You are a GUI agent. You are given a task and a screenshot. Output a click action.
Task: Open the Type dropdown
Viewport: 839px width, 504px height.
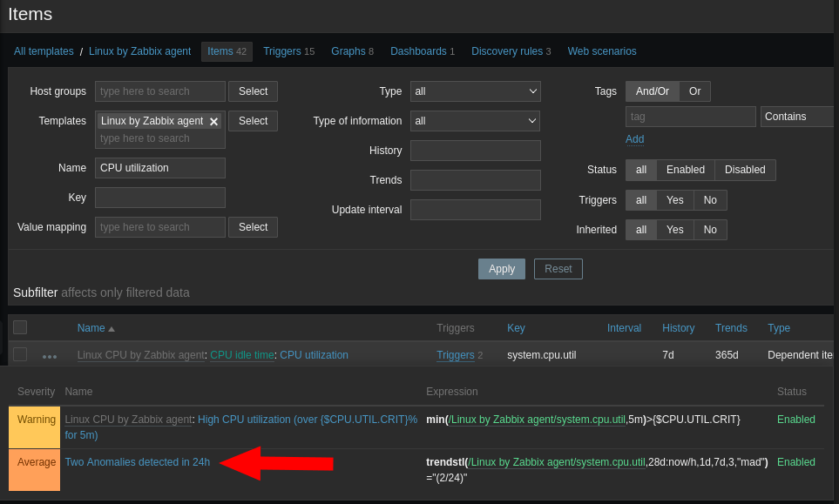(475, 91)
